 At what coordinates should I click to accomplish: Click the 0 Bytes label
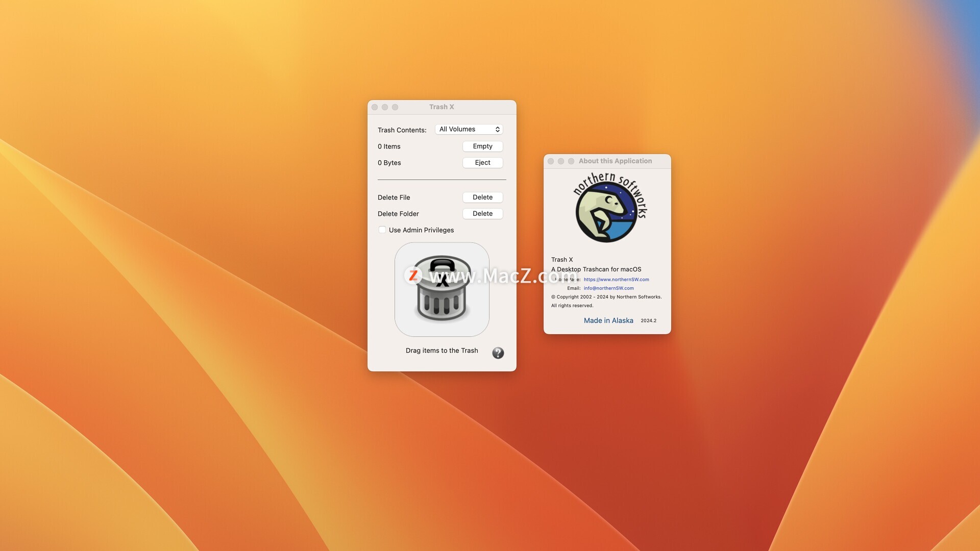pyautogui.click(x=389, y=163)
